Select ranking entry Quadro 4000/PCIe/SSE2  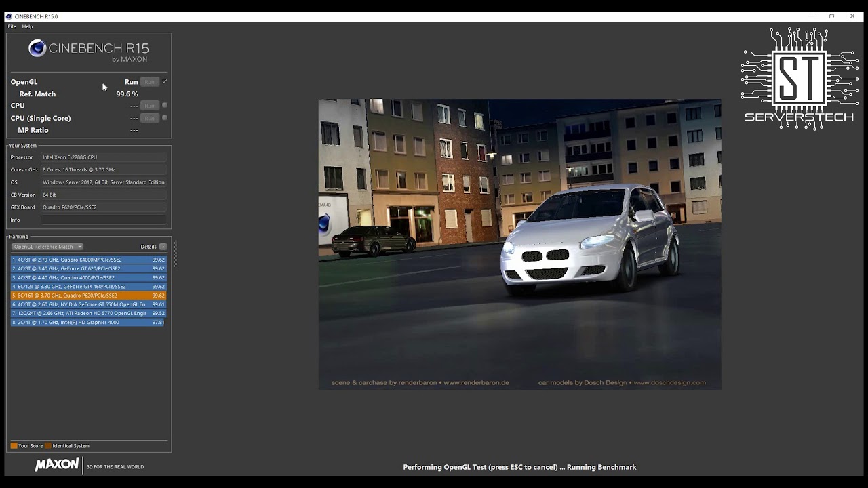pos(88,277)
